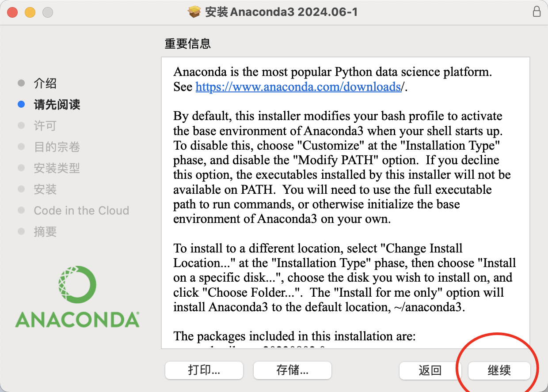Image resolution: width=548 pixels, height=392 pixels.
Task: Click the 继续 button to continue
Action: click(499, 370)
